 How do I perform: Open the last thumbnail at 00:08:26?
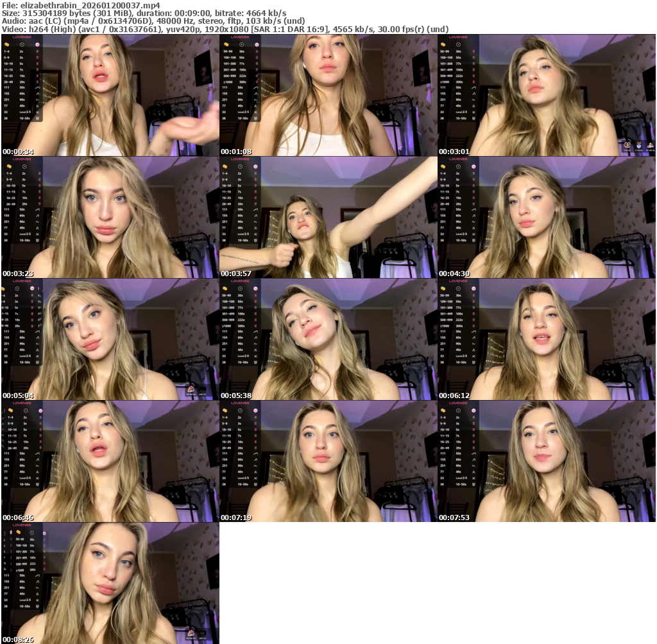(110, 583)
